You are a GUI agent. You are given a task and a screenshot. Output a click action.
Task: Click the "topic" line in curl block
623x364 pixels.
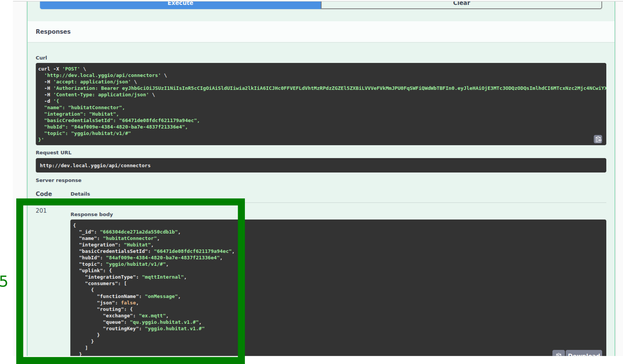coord(87,133)
